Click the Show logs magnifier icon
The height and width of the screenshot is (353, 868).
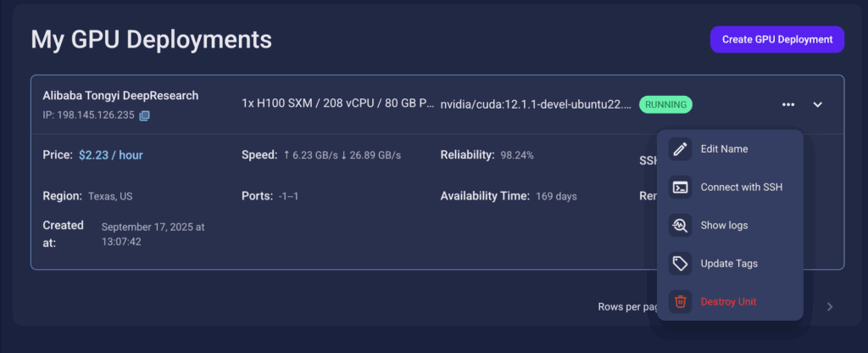tap(680, 226)
